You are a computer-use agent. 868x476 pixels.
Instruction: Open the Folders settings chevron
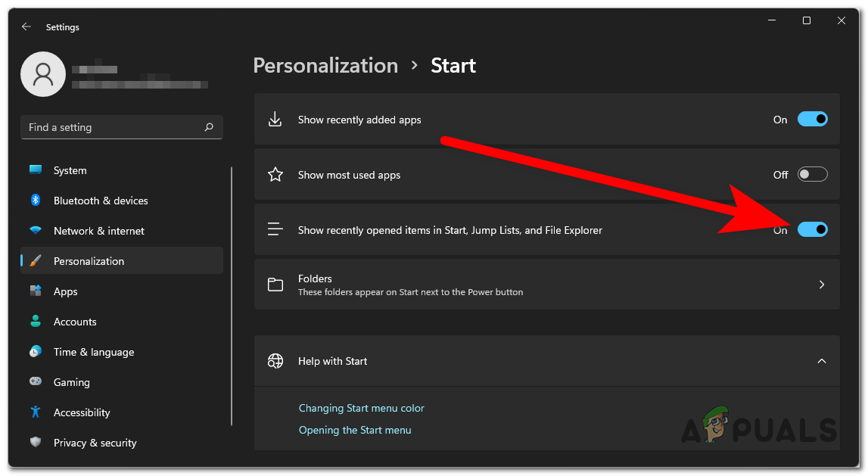(x=822, y=285)
